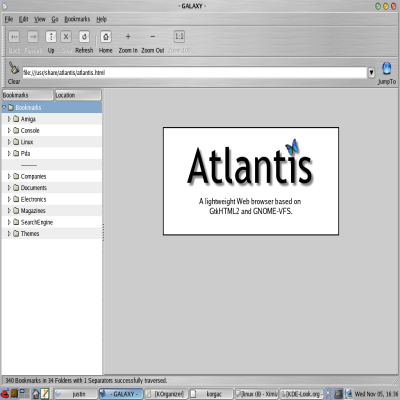
Task: Go up one level with Up icon
Action: (51, 37)
